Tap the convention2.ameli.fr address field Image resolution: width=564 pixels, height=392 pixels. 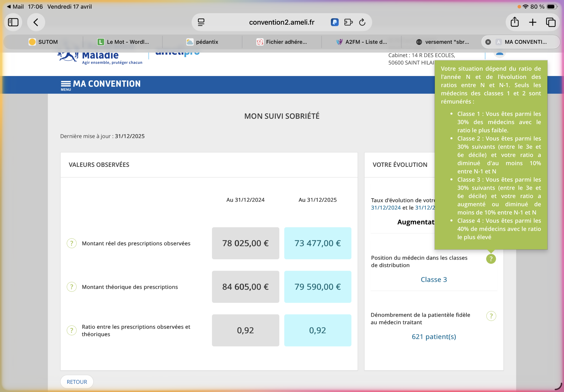[x=281, y=22]
